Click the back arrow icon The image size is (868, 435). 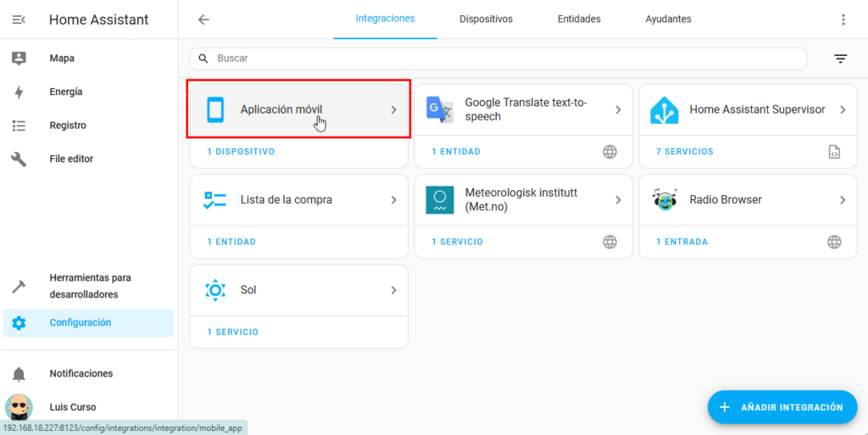coord(203,20)
